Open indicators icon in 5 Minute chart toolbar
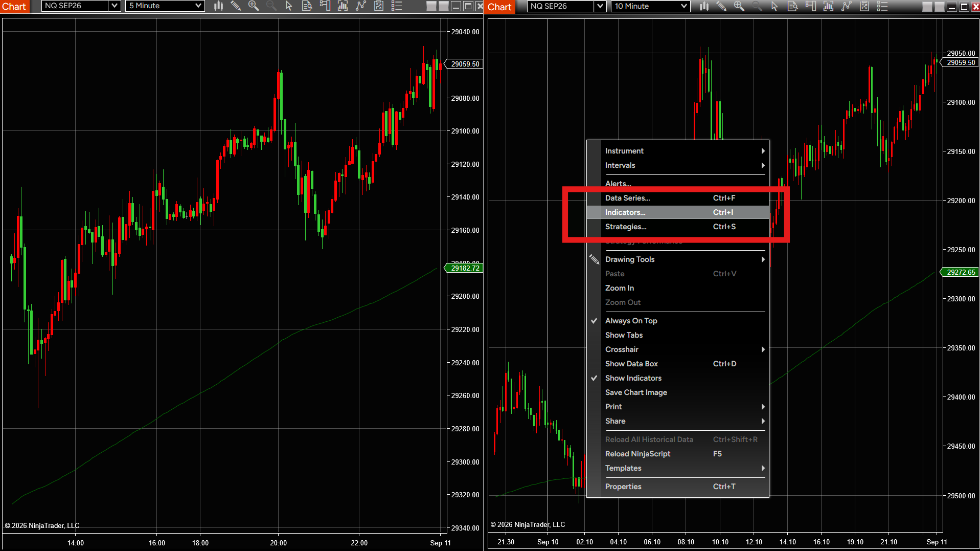 coord(361,6)
